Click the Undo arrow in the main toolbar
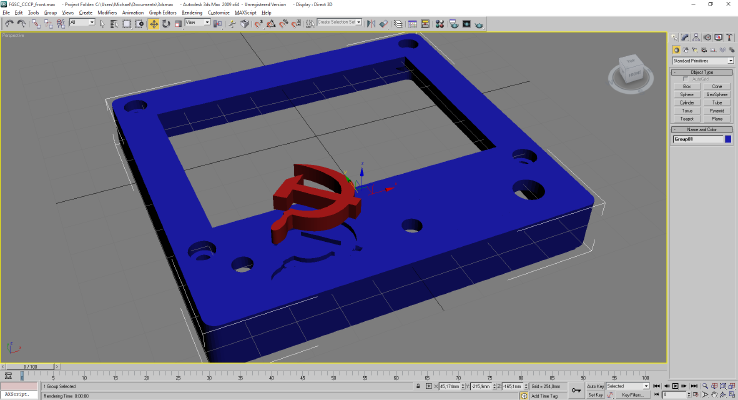Image resolution: width=738 pixels, height=400 pixels. tap(9, 24)
